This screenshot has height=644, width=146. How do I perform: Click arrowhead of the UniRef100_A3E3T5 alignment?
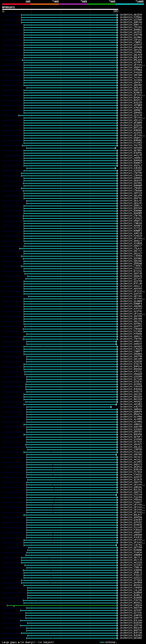111,407
